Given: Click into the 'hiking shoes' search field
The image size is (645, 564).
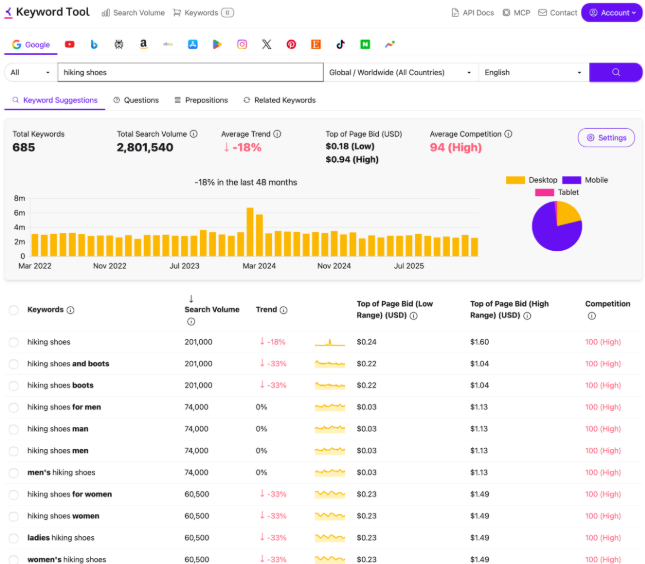Looking at the screenshot, I should tap(190, 72).
